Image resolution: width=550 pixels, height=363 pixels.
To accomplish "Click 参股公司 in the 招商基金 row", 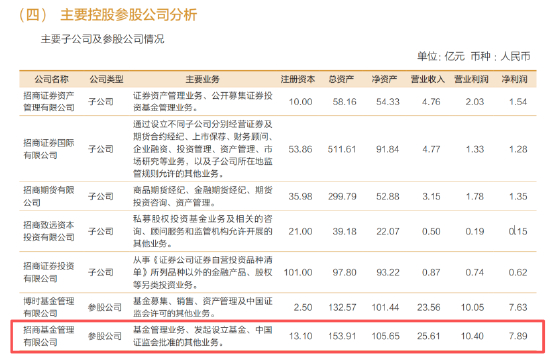I will tap(105, 336).
